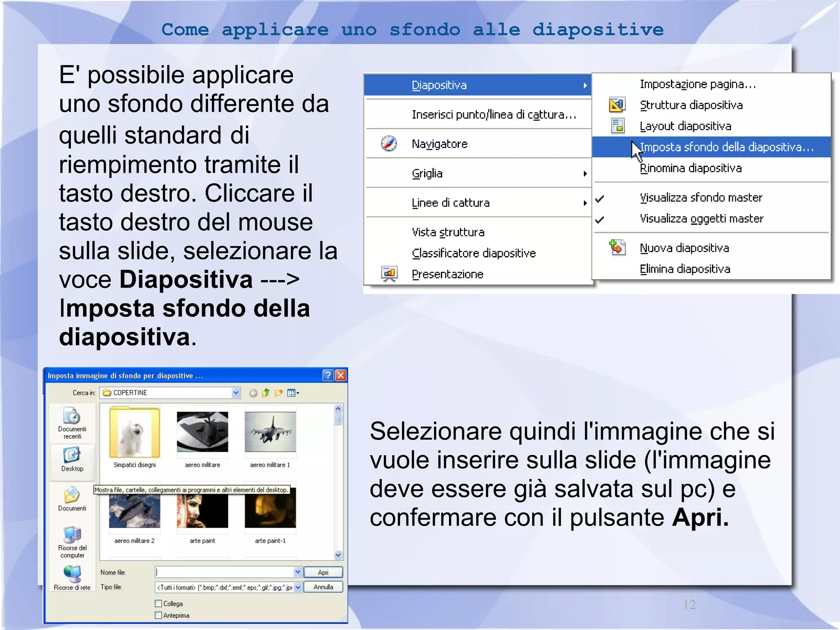Expand the Griglia submenu arrow
Viewport: 840px width, 630px height.
coord(585,173)
